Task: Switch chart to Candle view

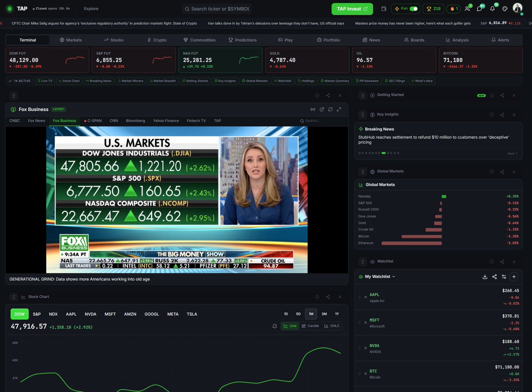Action: tap(310, 326)
